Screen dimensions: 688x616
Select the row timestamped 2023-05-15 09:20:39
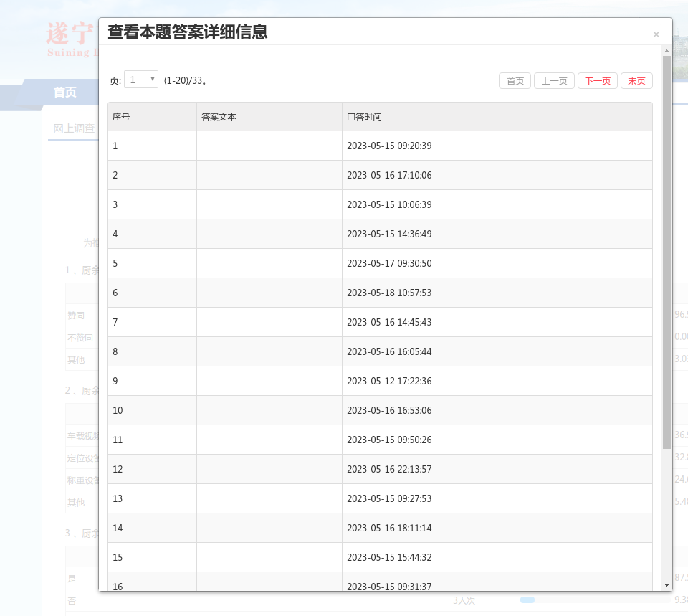point(389,146)
